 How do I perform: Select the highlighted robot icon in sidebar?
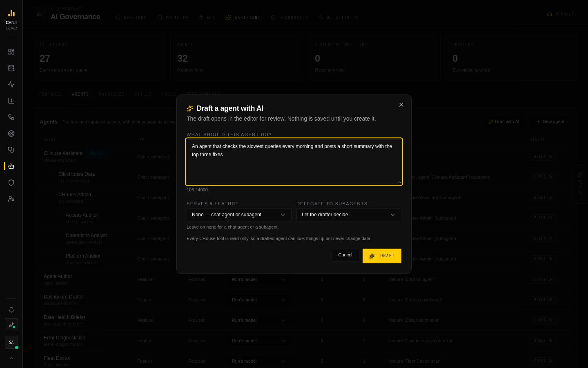point(11,166)
